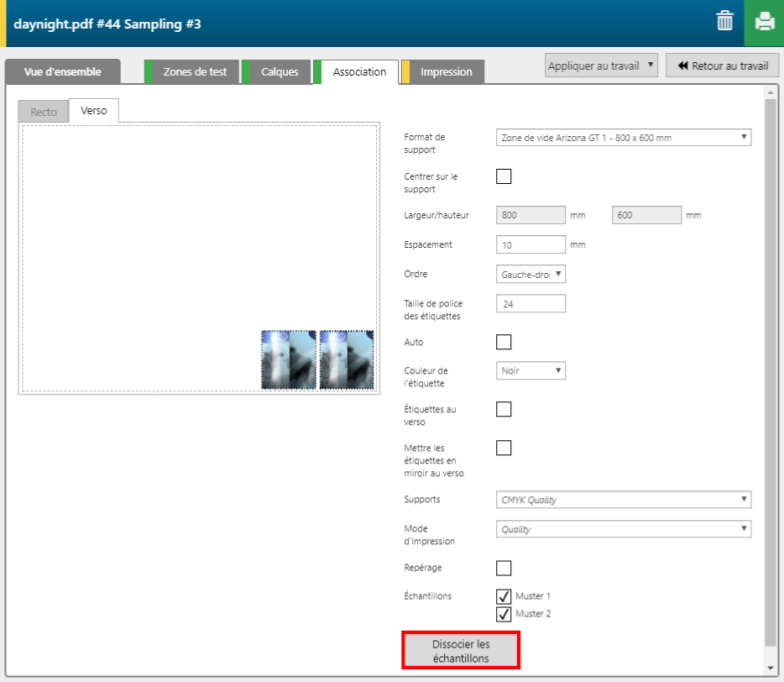Image resolution: width=784 pixels, height=682 pixels.
Task: Uncheck the Muster 1 sample checkbox
Action: point(504,596)
